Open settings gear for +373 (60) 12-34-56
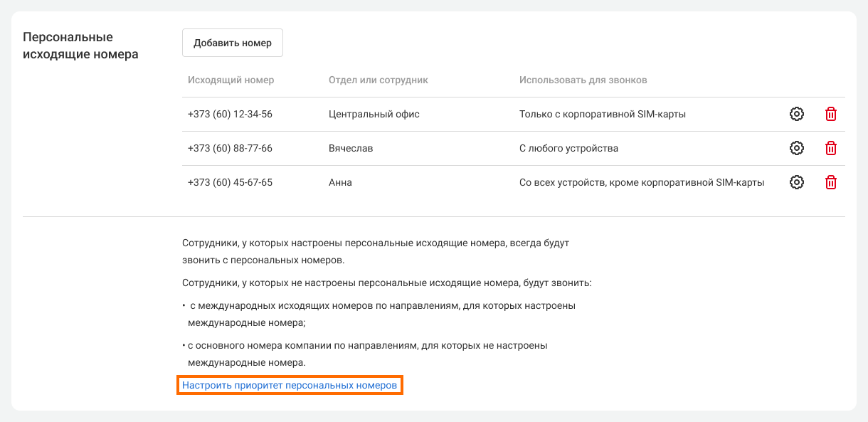 pos(797,114)
